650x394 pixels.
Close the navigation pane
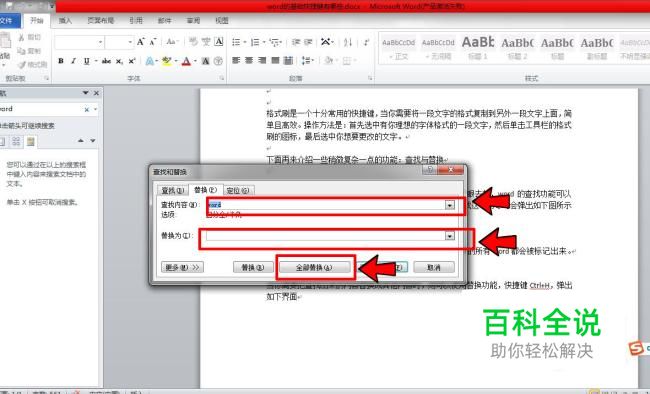point(96,93)
